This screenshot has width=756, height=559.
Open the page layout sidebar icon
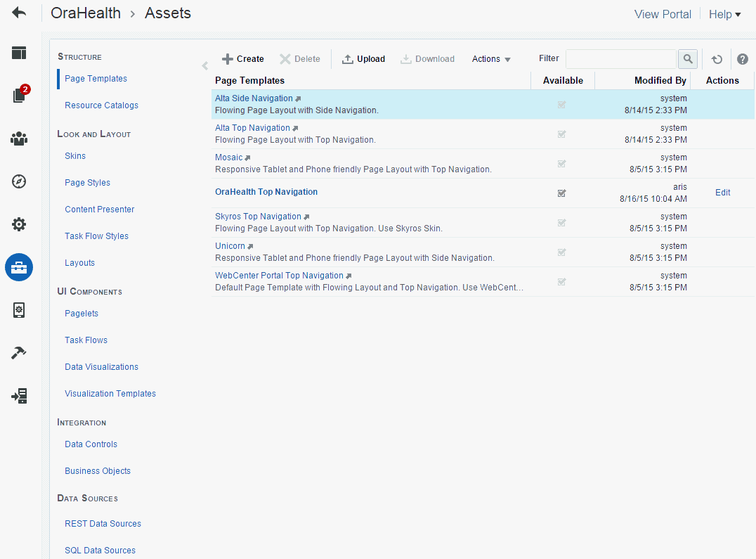[x=19, y=53]
